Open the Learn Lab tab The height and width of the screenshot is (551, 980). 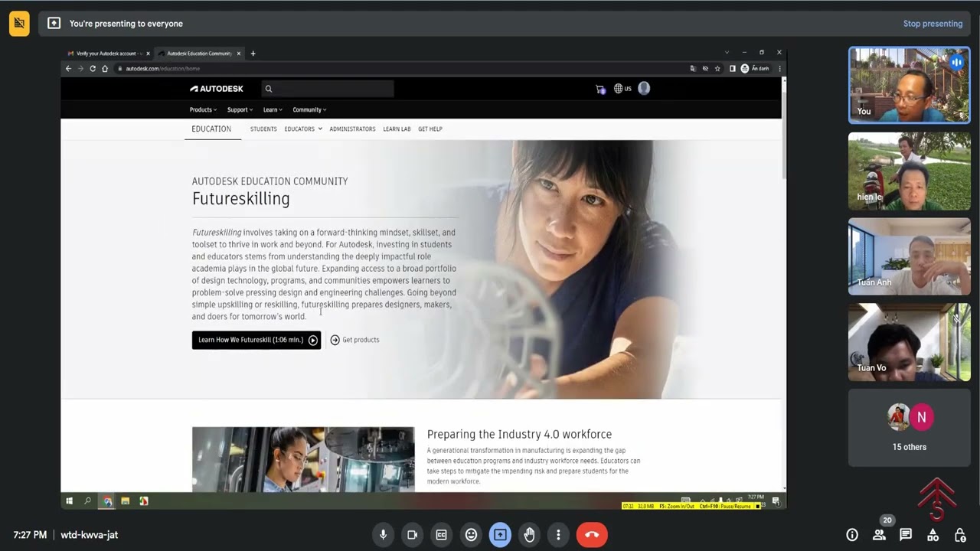(397, 129)
